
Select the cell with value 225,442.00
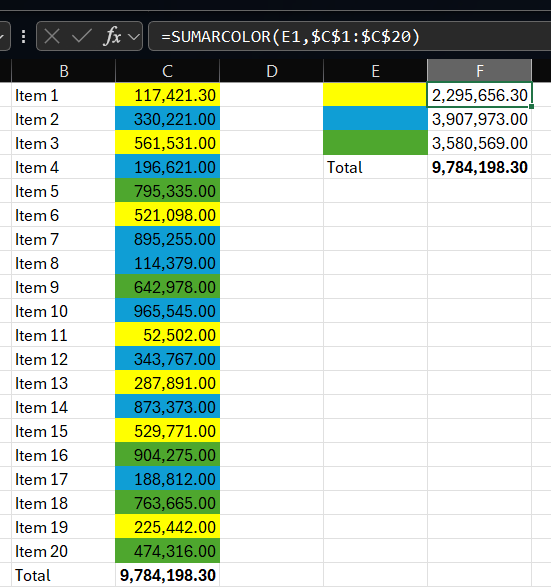[x=167, y=527]
